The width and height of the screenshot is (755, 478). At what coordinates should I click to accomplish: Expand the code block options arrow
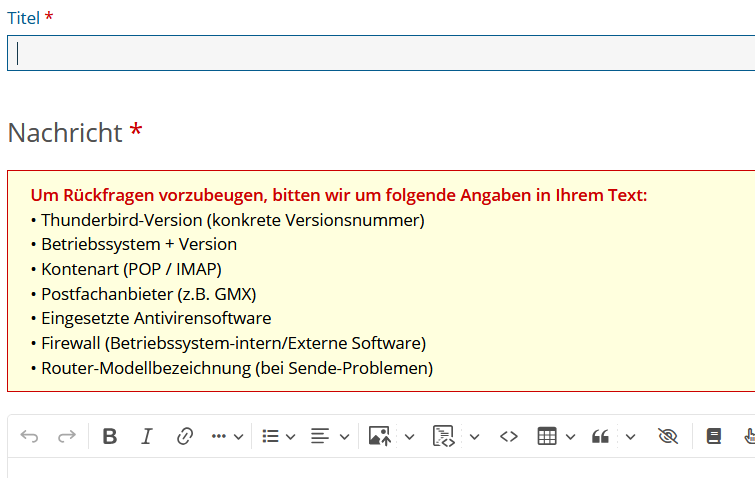click(x=474, y=436)
